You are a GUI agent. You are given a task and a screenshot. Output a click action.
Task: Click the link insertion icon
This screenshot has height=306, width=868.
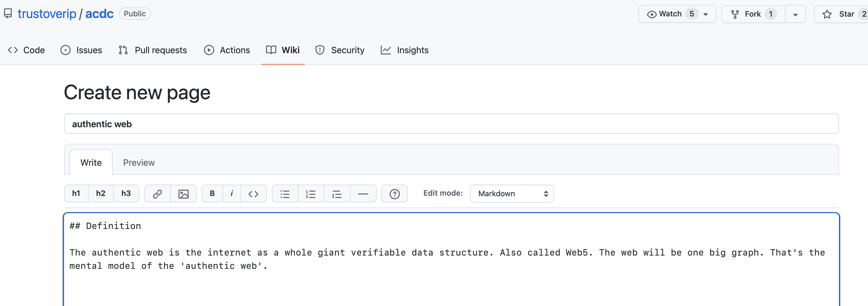pyautogui.click(x=158, y=193)
